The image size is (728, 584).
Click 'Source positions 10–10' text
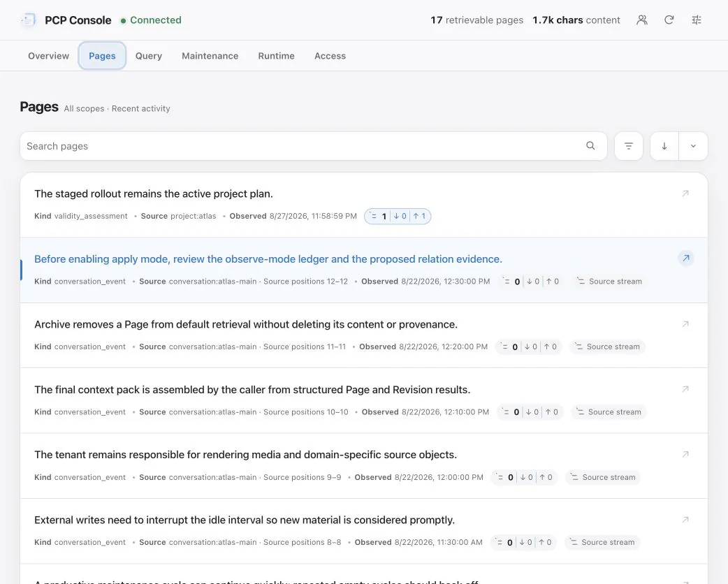306,411
